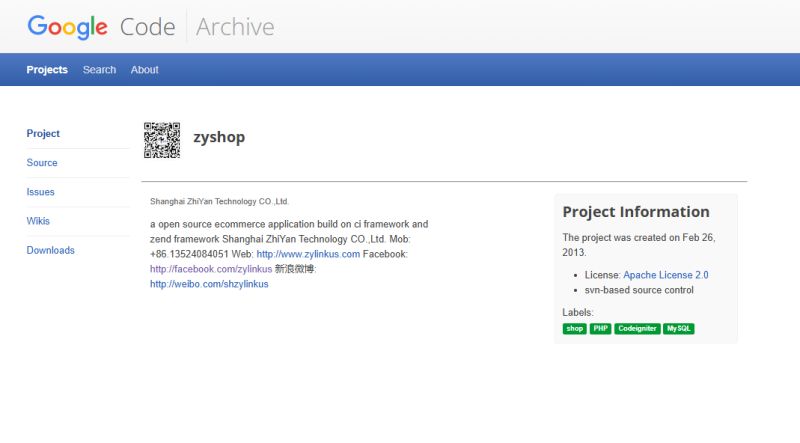
Task: Click the Shanghai ZhiYan Technology CO.,Ltd. summary line
Action: (x=219, y=202)
